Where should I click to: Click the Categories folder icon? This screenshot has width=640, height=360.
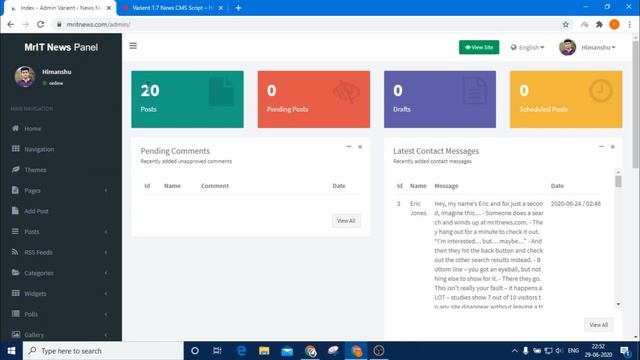point(15,272)
